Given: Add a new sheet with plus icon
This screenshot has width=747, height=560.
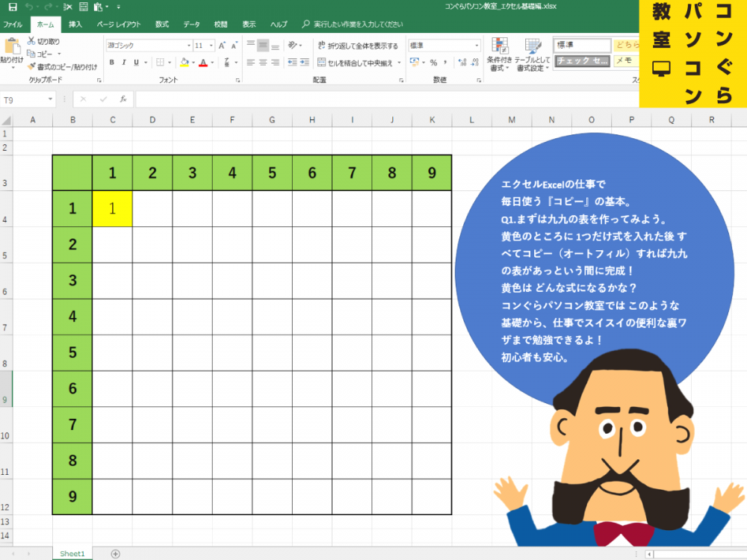Looking at the screenshot, I should [115, 553].
